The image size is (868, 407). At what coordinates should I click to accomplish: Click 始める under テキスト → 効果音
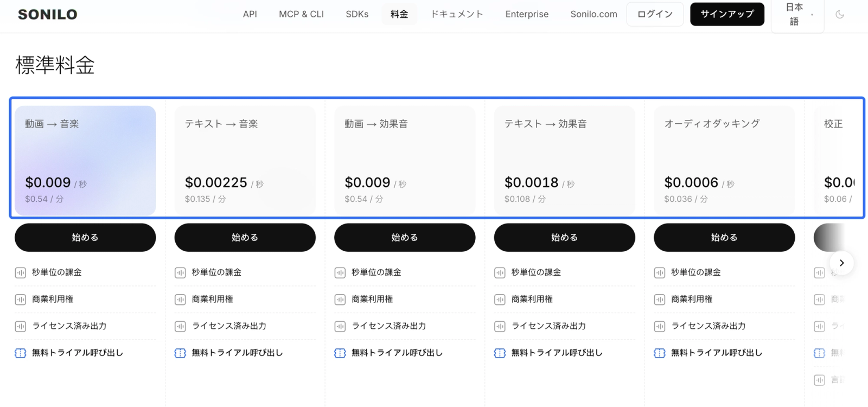[565, 237]
